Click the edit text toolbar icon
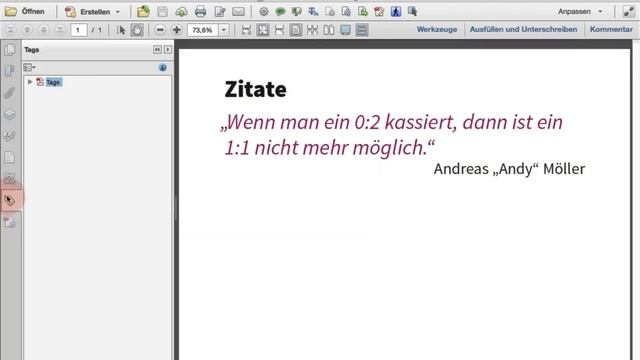 [x=313, y=11]
